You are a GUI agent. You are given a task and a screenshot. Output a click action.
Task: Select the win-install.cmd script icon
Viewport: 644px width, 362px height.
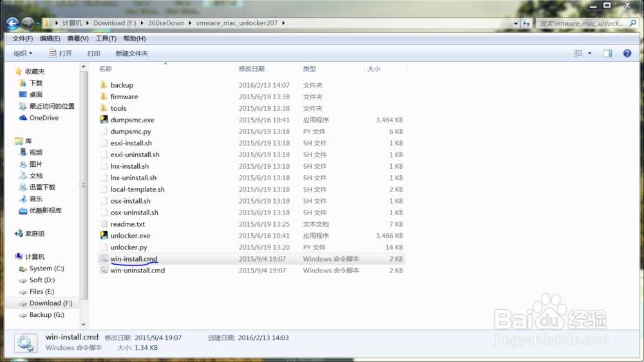coord(104,258)
